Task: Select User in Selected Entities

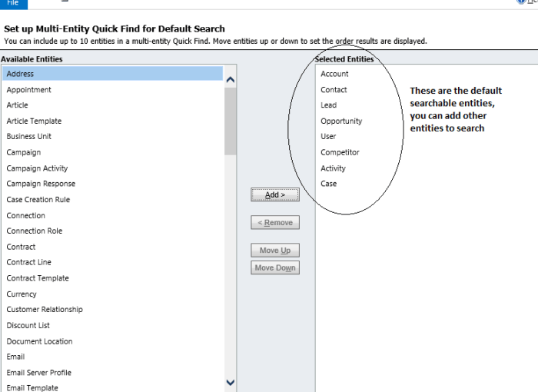Action: [328, 136]
